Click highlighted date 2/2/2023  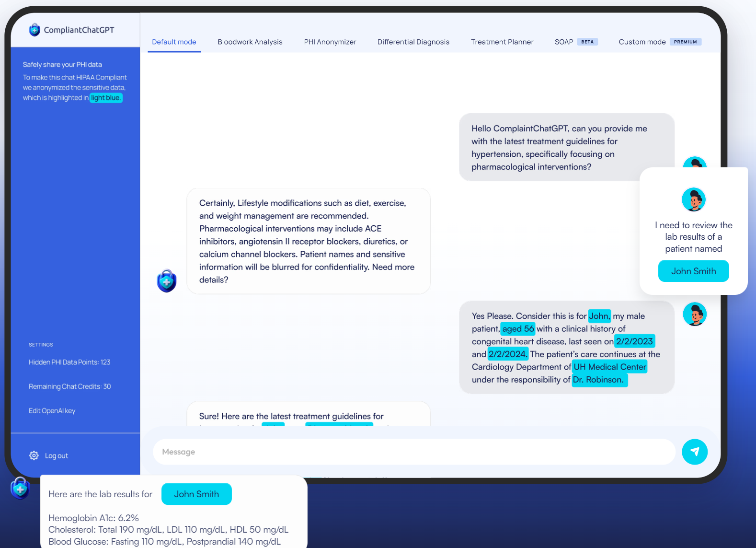[634, 341]
